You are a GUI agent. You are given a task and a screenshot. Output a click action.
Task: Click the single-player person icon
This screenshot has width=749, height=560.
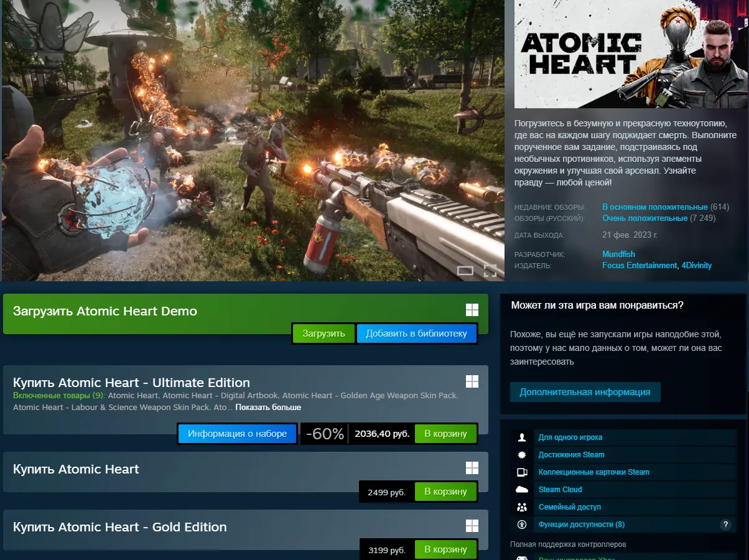[x=522, y=437]
